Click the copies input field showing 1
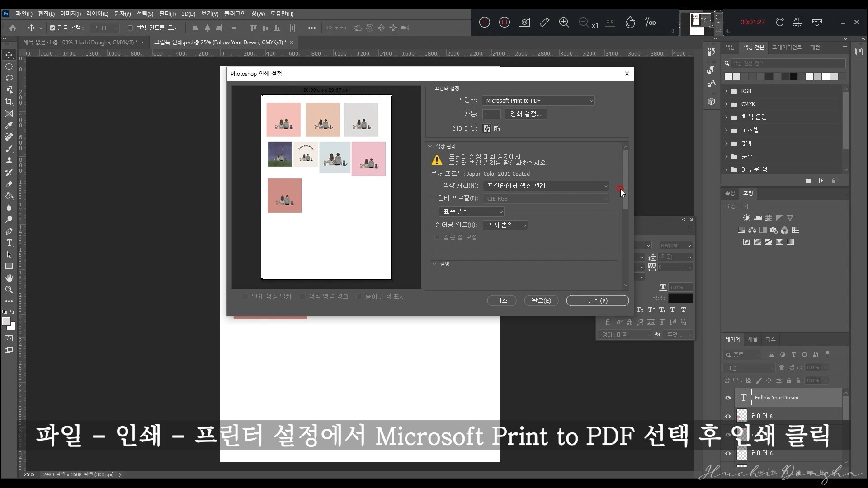Image resolution: width=868 pixels, height=488 pixels. click(x=491, y=114)
